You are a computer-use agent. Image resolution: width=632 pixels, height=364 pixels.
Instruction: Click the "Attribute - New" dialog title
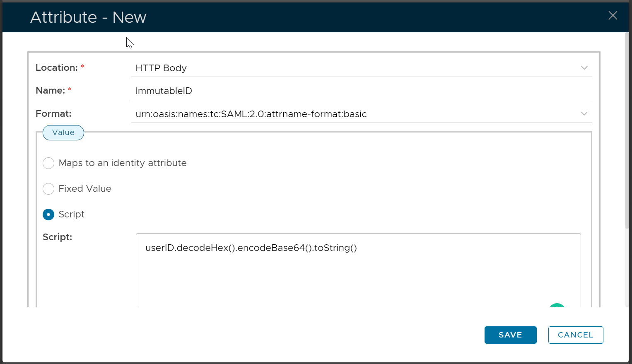tap(88, 17)
